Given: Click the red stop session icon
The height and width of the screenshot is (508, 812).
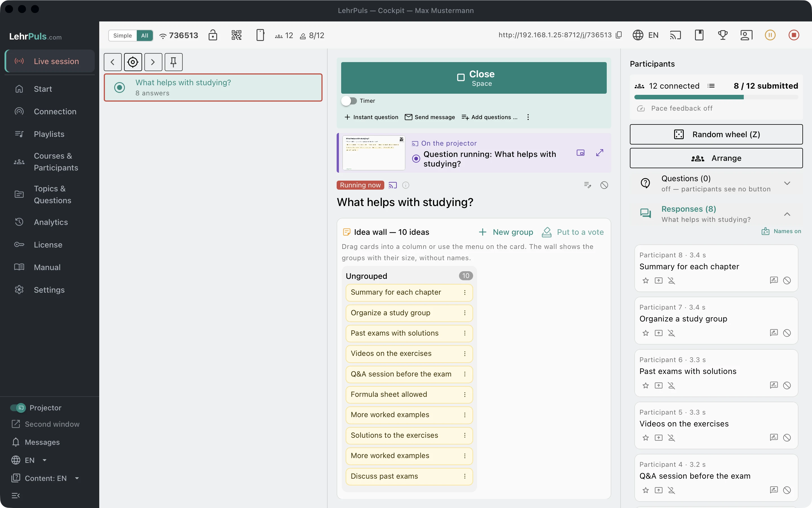Looking at the screenshot, I should [x=794, y=35].
